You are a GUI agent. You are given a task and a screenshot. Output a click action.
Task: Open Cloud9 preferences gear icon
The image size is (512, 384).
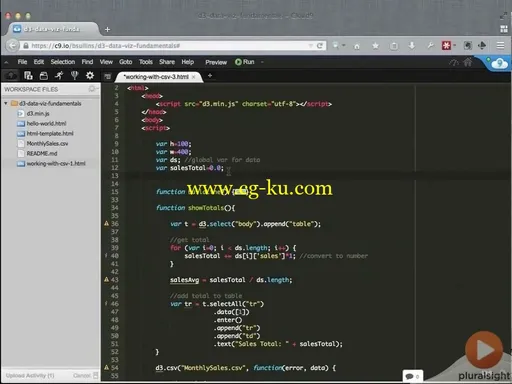[x=90, y=75]
